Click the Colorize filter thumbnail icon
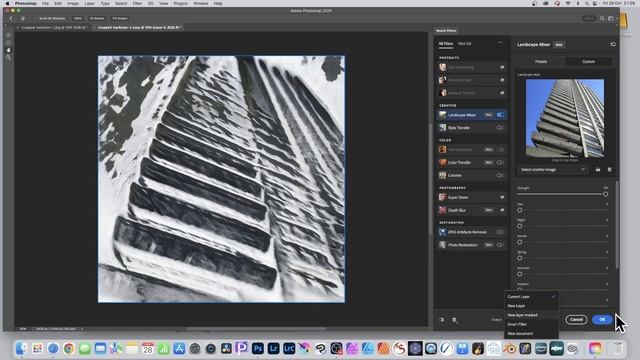 click(x=442, y=175)
